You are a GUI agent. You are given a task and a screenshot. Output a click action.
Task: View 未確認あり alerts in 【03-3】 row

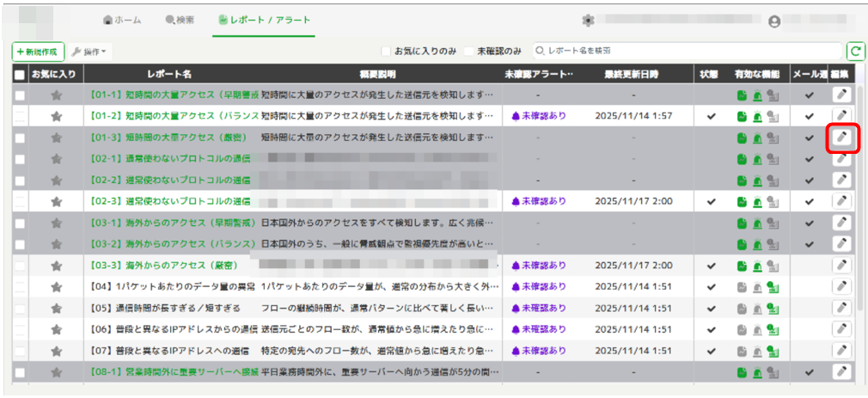click(x=539, y=266)
